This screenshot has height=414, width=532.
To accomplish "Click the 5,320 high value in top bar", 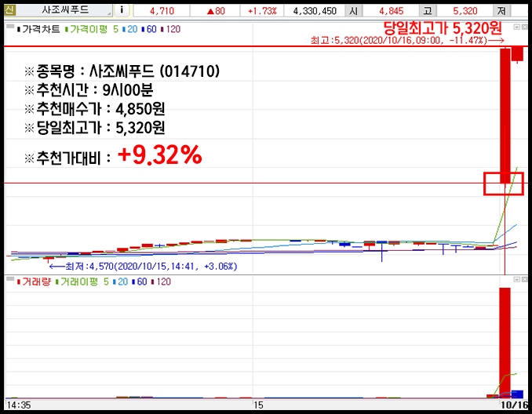I will [x=465, y=11].
